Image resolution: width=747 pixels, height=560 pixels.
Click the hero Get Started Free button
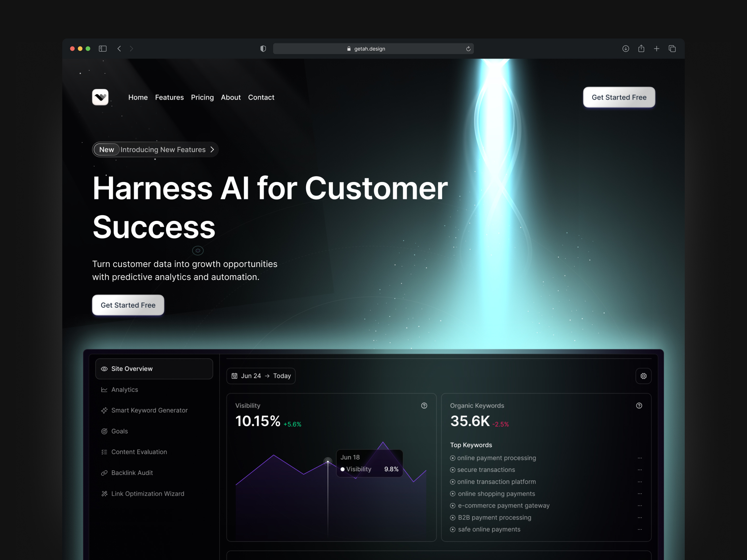128,305
